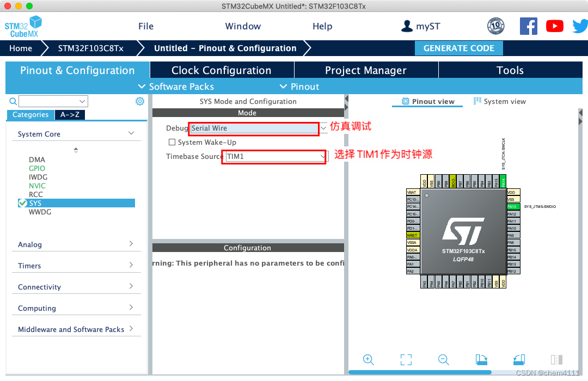Open the Window menu
The width and height of the screenshot is (588, 381).
pos(243,26)
